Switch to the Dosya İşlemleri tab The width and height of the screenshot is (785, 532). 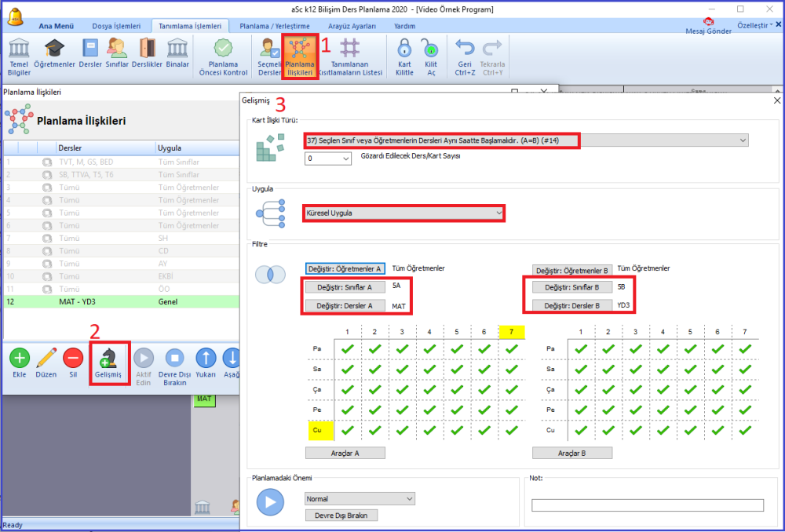click(x=116, y=26)
